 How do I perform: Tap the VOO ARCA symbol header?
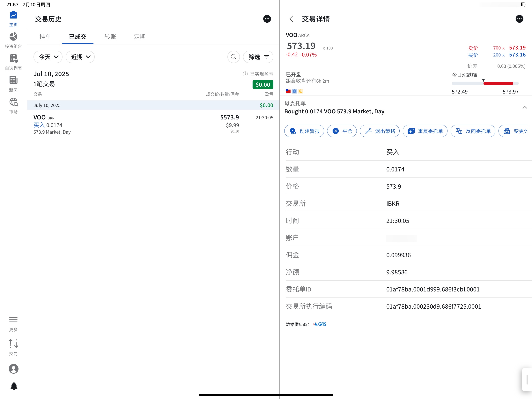[x=298, y=35]
